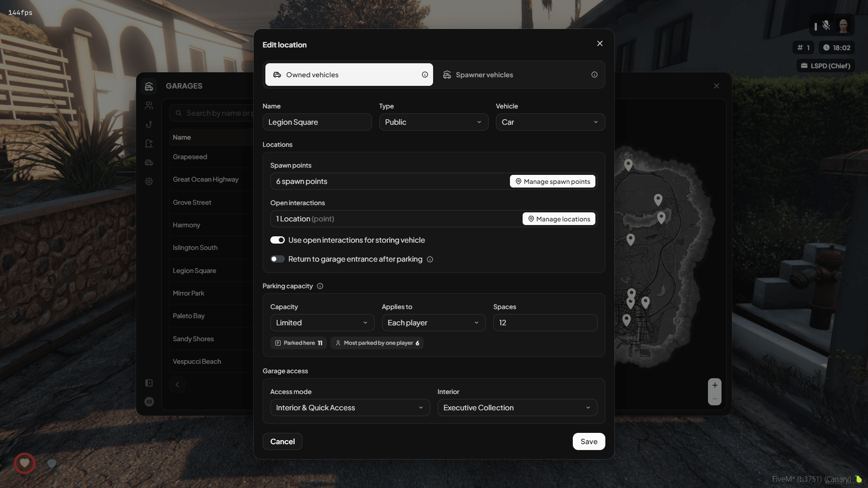Click Most parked by one player badge
Screen dimensions: 868x488
point(377,343)
